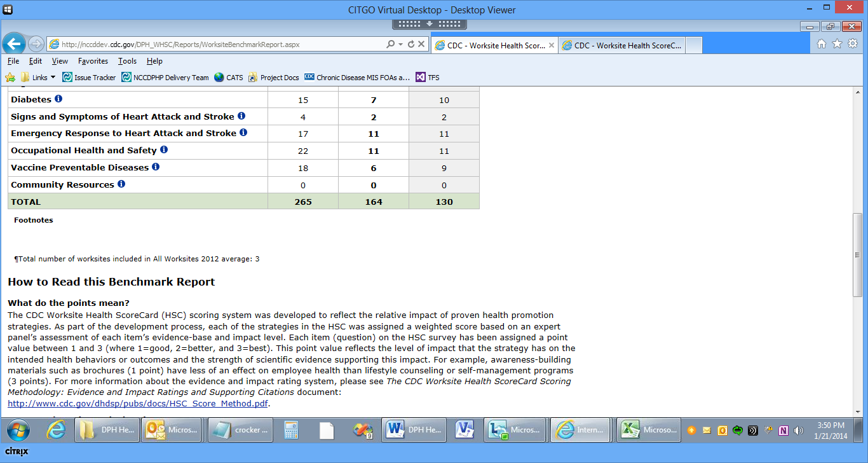Click info icon beside Occupational Health and Safety
The height and width of the screenshot is (463, 868).
click(x=164, y=150)
